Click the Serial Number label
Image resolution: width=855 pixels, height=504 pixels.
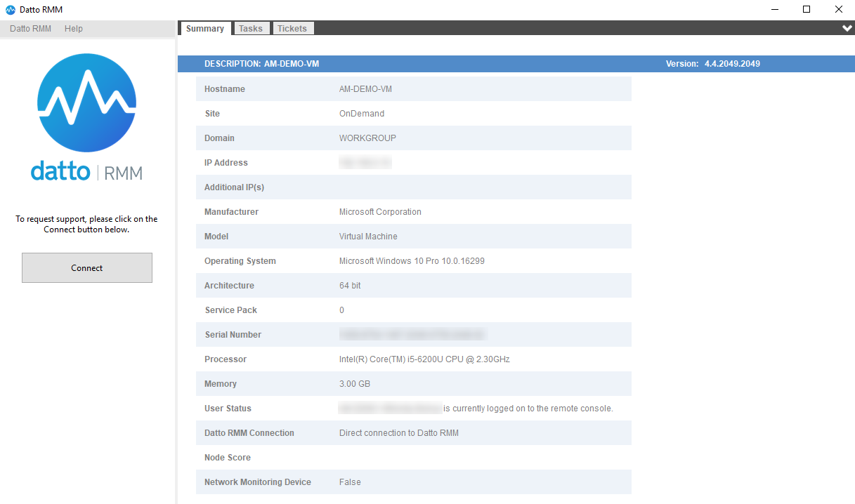(233, 335)
